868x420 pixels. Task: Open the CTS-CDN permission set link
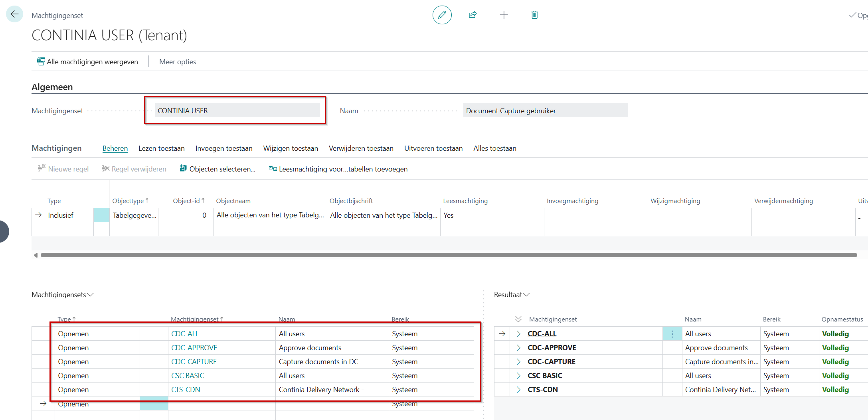point(186,390)
